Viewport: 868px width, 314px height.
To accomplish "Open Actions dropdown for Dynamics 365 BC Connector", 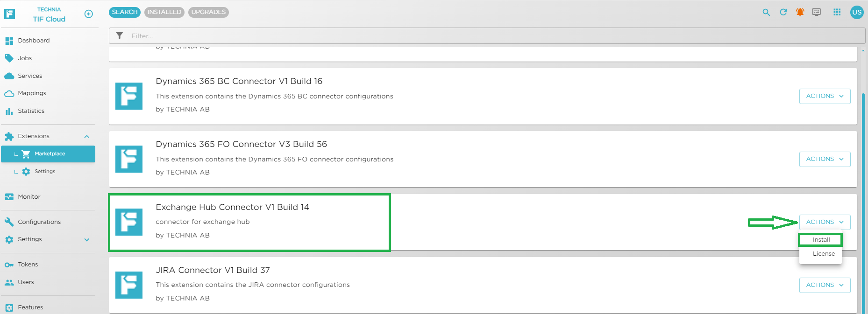I will [825, 96].
